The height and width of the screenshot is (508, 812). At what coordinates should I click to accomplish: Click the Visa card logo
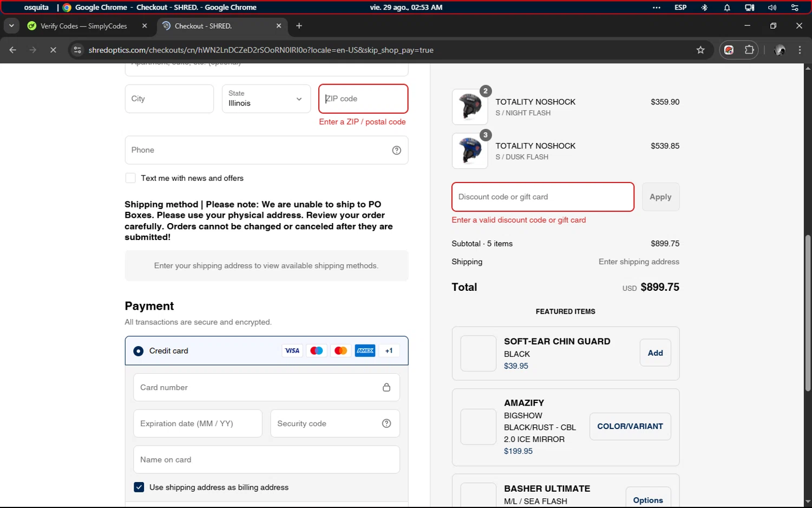(x=292, y=350)
